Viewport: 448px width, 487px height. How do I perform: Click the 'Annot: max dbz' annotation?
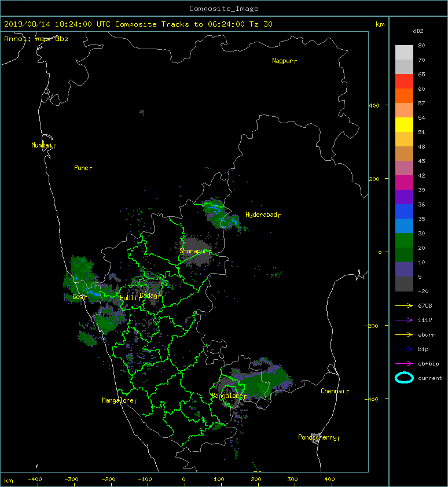[x=36, y=39]
